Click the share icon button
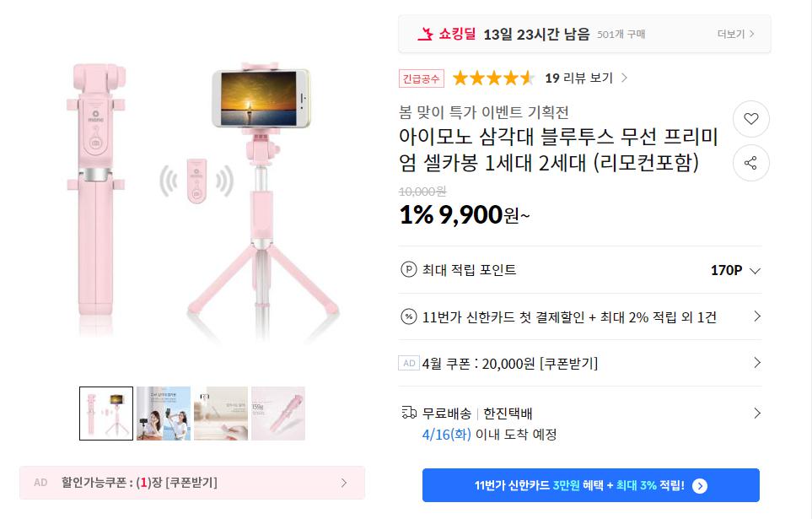The image size is (812, 519). click(x=750, y=164)
